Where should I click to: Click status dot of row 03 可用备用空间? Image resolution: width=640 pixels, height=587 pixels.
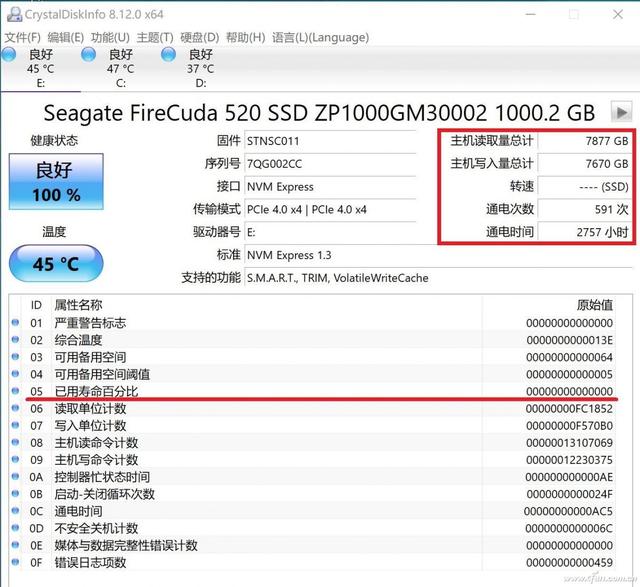pyautogui.click(x=16, y=356)
